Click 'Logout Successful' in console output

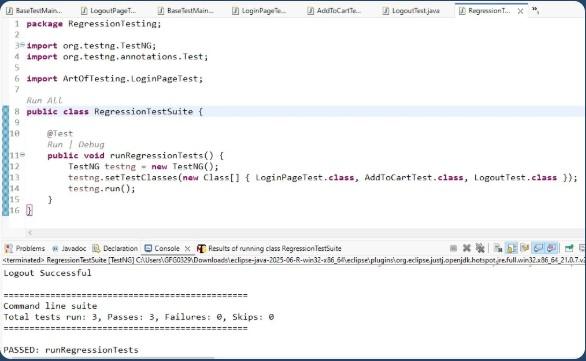point(47,273)
